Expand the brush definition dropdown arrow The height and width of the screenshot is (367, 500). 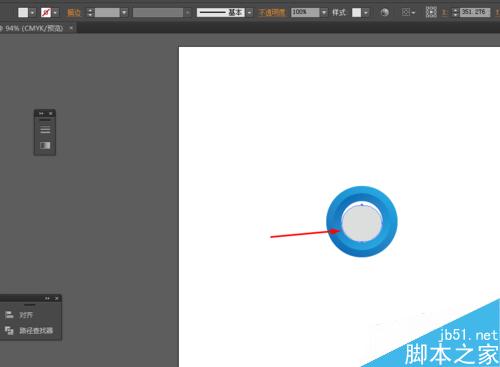(250, 13)
